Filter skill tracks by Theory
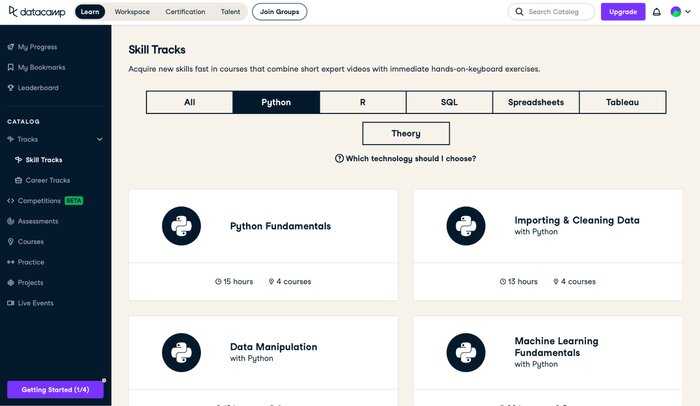This screenshot has height=406, width=700. pyautogui.click(x=406, y=134)
